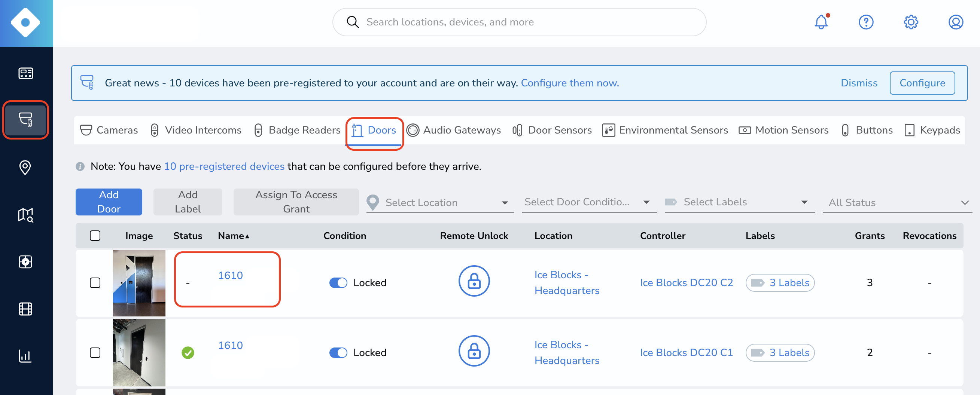980x395 pixels.
Task: Open the Select Labels dropdown
Action: [739, 202]
